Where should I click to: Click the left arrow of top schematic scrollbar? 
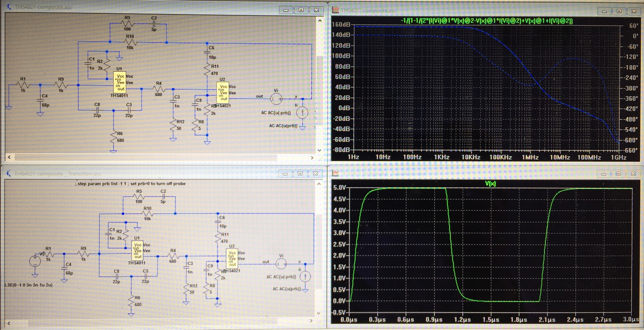(x=9, y=157)
